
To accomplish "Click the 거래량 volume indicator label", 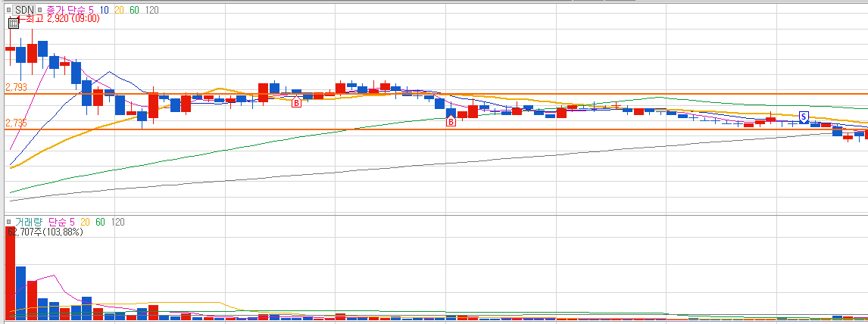I will coord(28,222).
